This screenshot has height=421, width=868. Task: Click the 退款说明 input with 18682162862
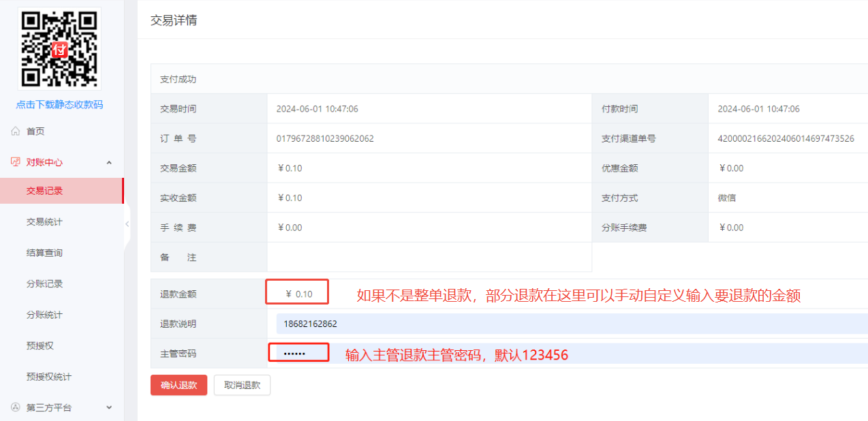572,324
